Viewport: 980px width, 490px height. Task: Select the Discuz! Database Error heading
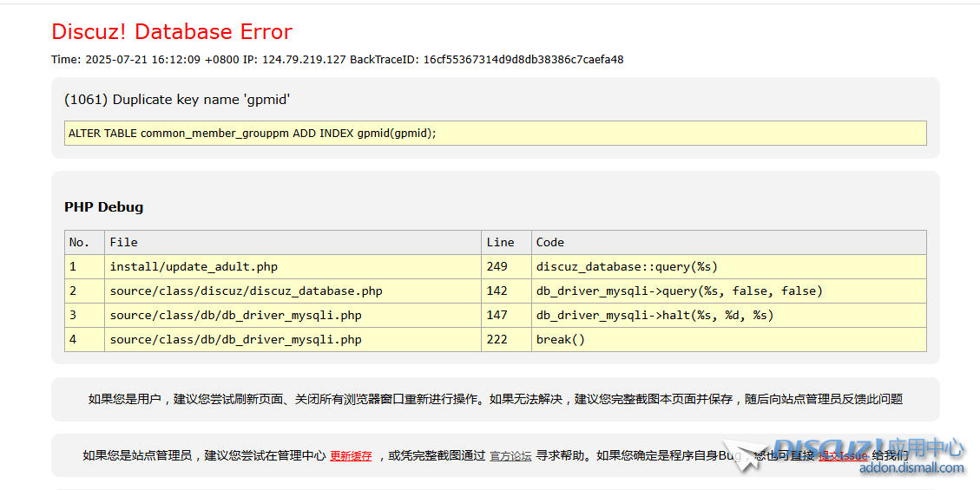[172, 31]
